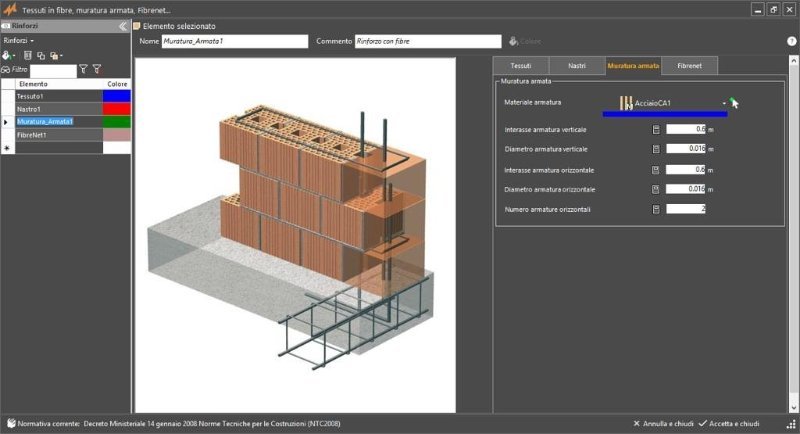Screen dimensions: 800x434
Task: Click the add reinforcement bucket icon
Action: [x=7, y=55]
